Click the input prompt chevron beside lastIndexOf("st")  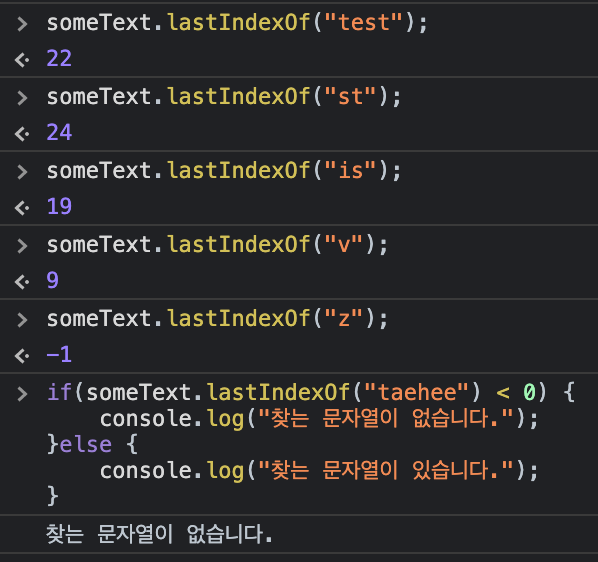coord(23,98)
